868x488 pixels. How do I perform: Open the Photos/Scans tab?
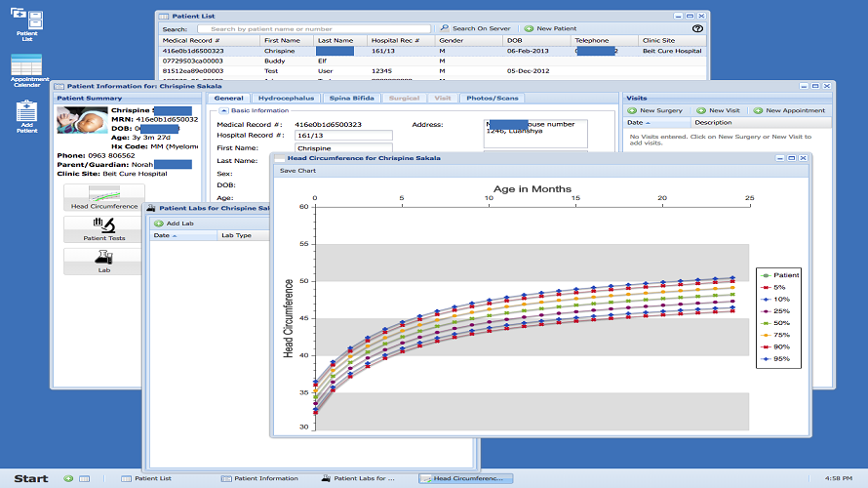(x=493, y=99)
